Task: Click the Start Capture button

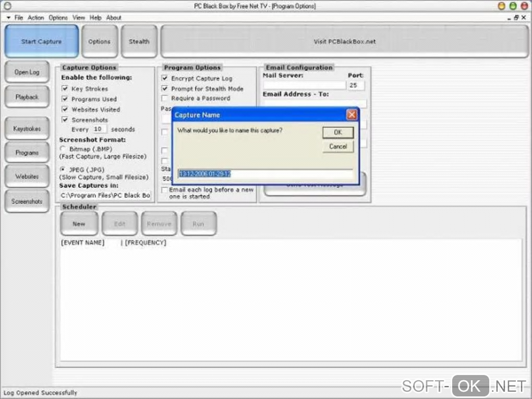Action: tap(41, 41)
